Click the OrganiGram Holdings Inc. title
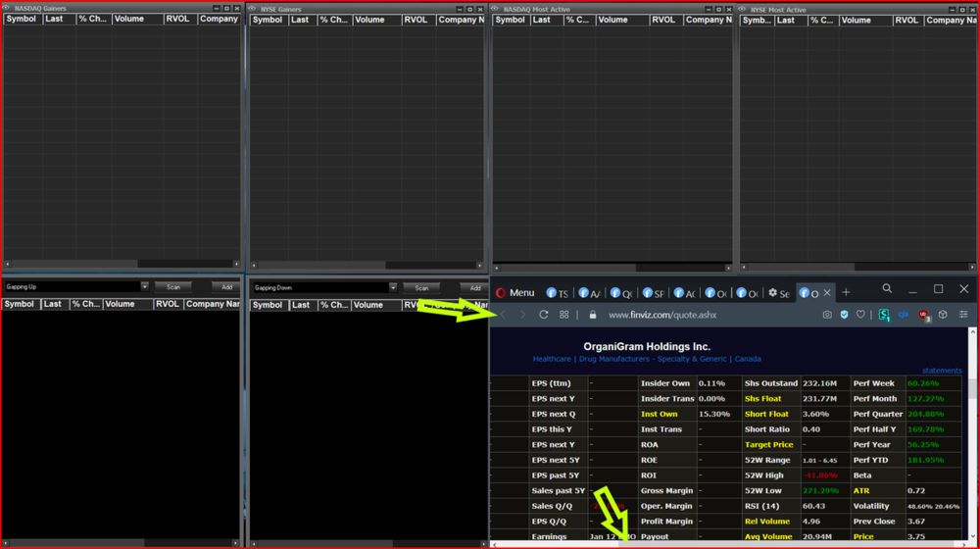The height and width of the screenshot is (549, 980). (647, 346)
